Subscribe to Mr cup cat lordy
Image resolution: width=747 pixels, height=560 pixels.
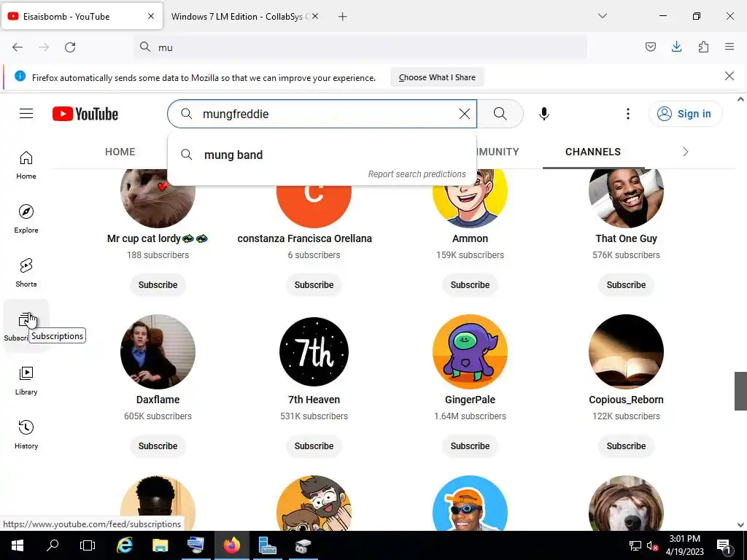(158, 285)
